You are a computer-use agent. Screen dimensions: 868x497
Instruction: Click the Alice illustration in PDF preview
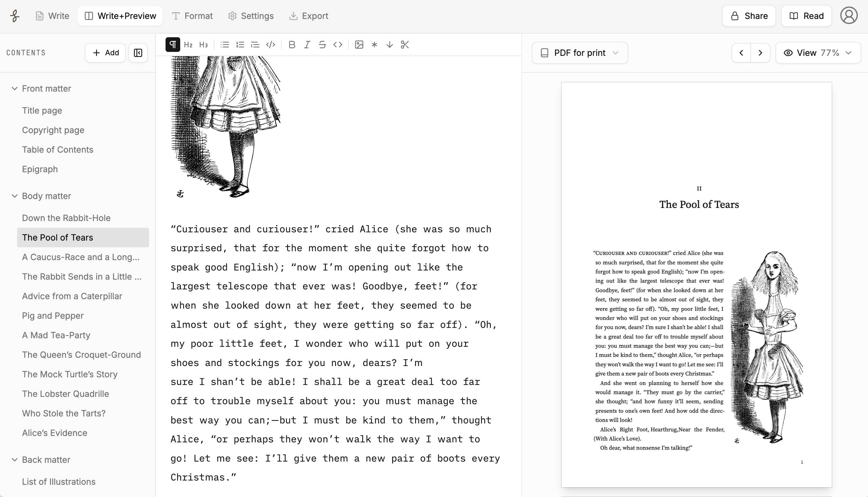click(x=767, y=347)
